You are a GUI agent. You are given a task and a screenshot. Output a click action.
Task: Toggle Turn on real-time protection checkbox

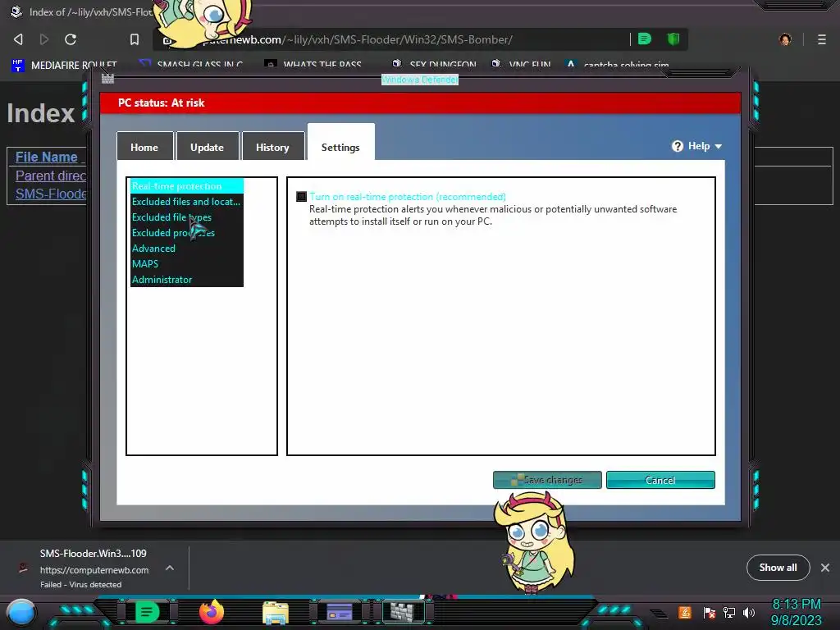click(302, 197)
